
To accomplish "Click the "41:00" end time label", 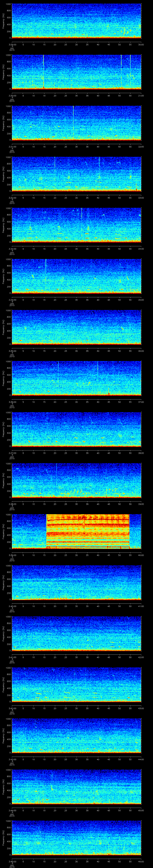I will 141,606.
